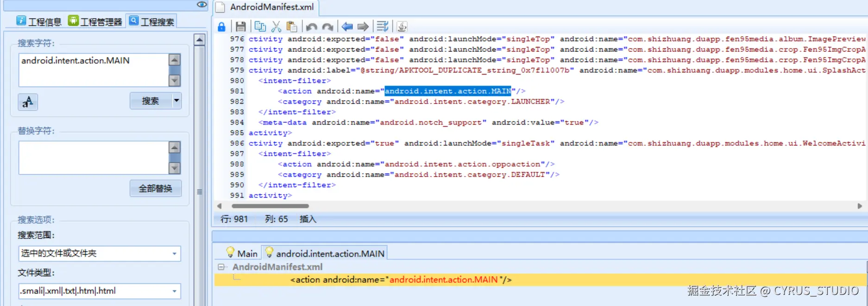The height and width of the screenshot is (306, 868).
Task: Click the Copy icon in editor toolbar
Action: point(260,27)
